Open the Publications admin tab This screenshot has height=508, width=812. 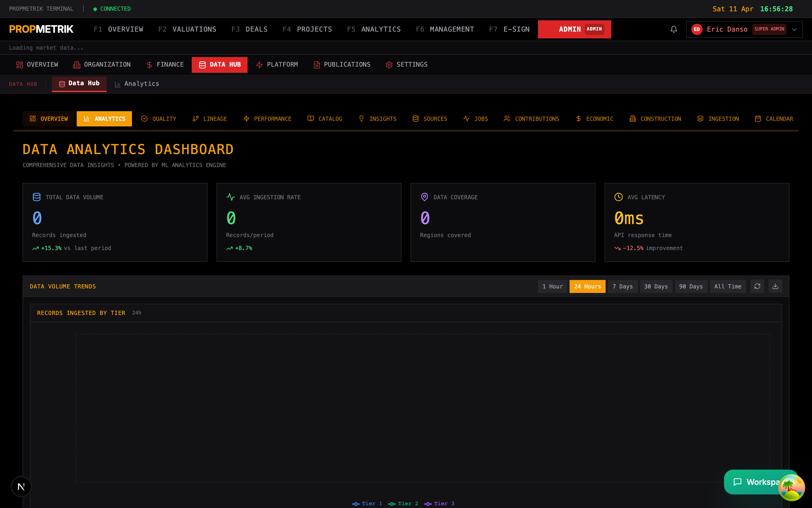click(342, 65)
